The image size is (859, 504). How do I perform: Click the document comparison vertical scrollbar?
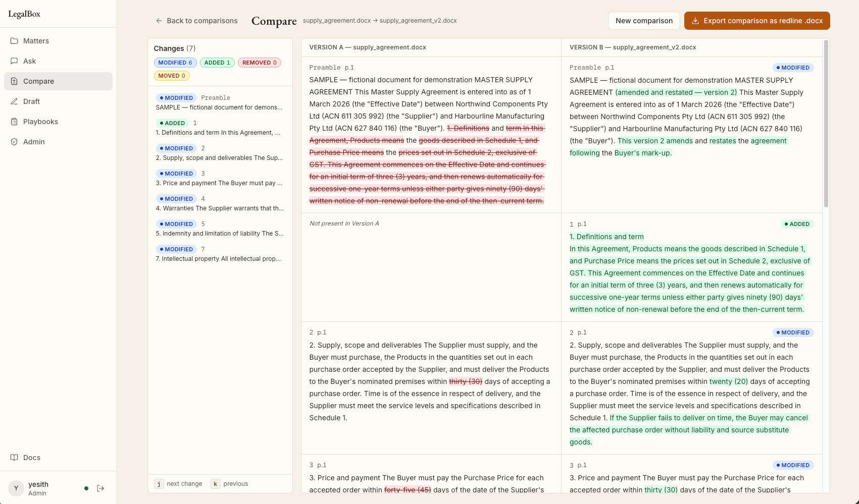pos(826,124)
